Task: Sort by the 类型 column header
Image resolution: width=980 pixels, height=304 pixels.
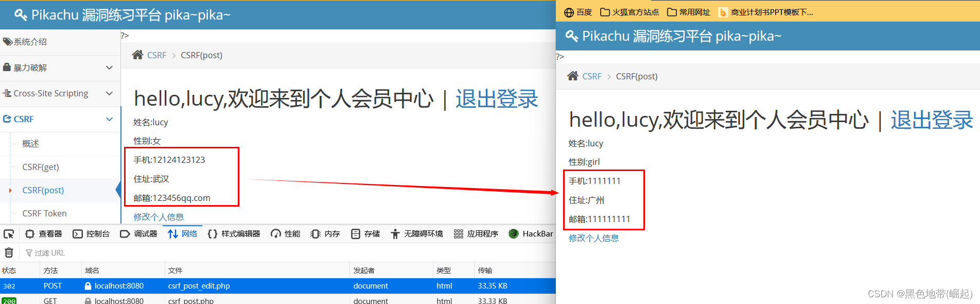Action: click(x=453, y=271)
